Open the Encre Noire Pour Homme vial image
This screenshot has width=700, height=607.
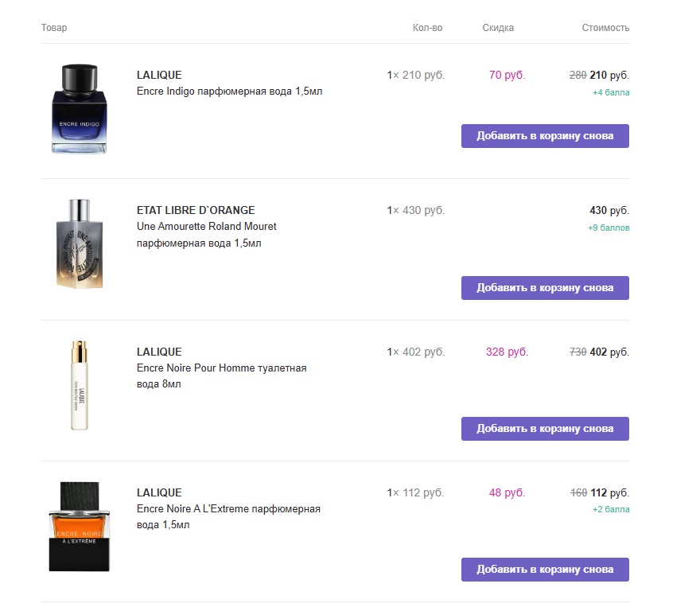tap(79, 385)
